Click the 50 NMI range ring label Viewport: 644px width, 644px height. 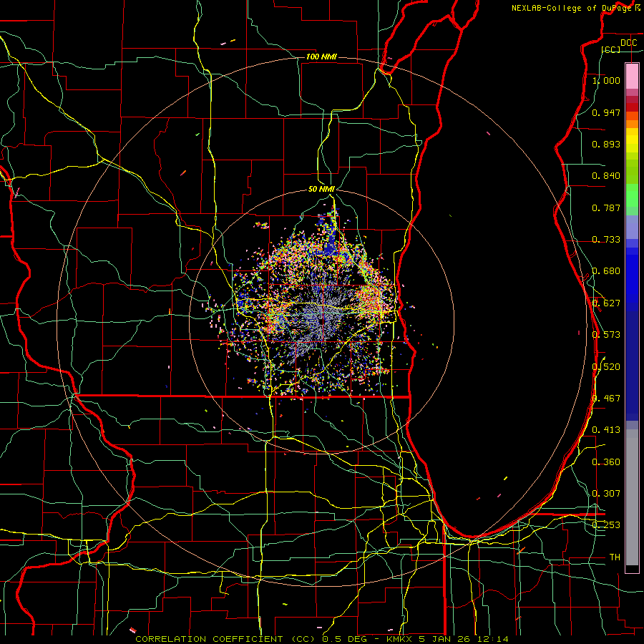[321, 189]
